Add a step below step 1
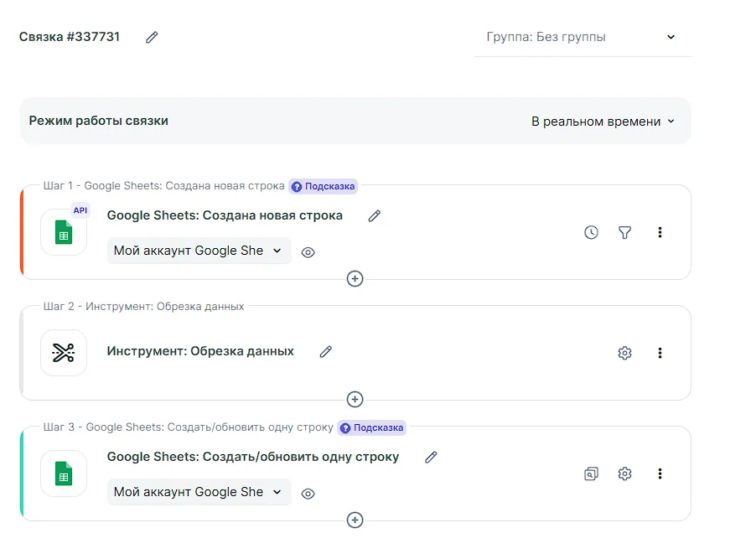Image resolution: width=756 pixels, height=559 pixels. 355,278
